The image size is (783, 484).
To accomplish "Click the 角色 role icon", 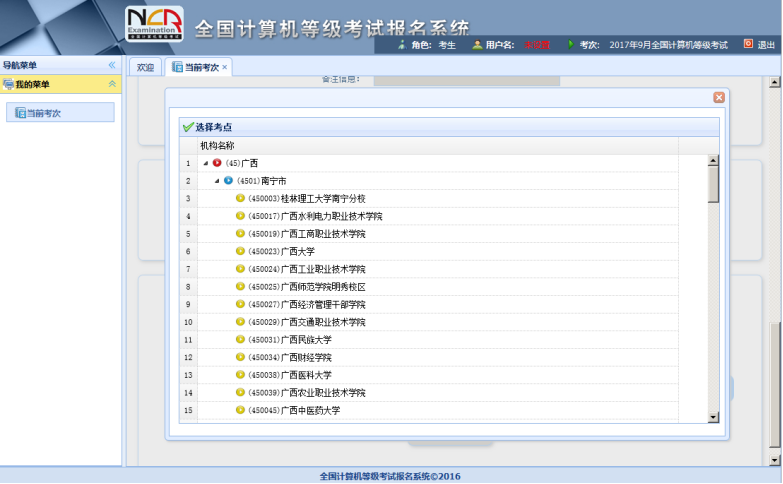I will point(402,44).
